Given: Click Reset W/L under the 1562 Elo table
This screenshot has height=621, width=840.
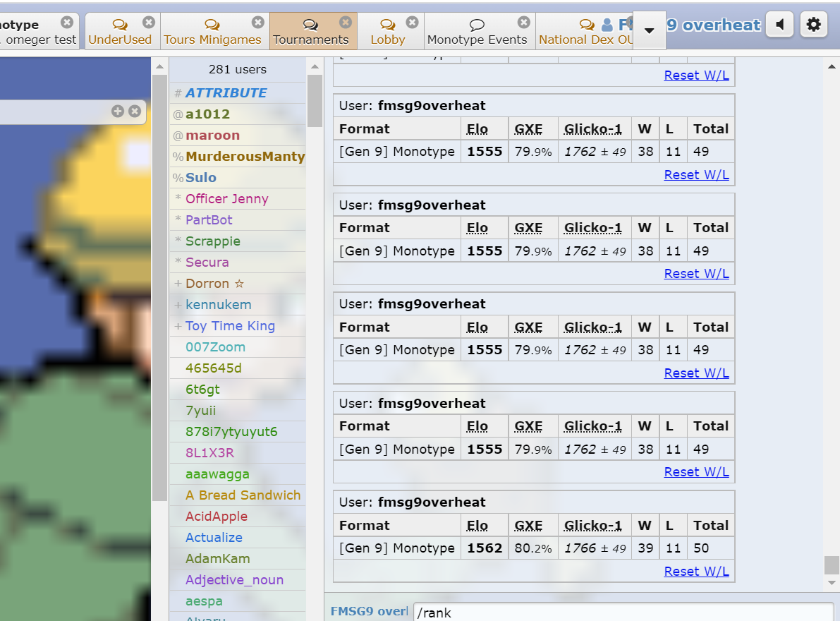Looking at the screenshot, I should pos(696,571).
